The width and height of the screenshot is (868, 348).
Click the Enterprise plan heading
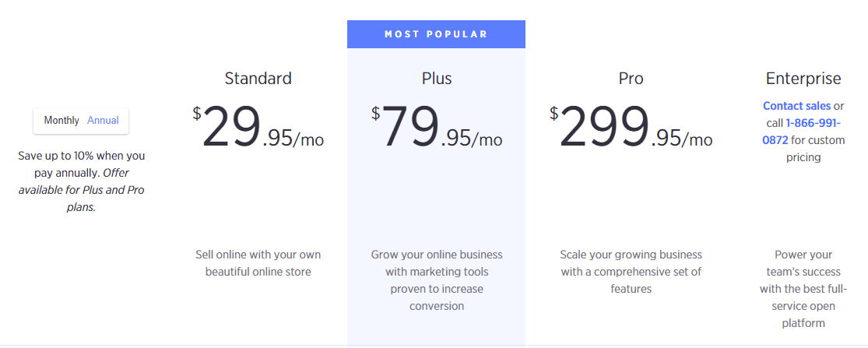[x=803, y=79]
